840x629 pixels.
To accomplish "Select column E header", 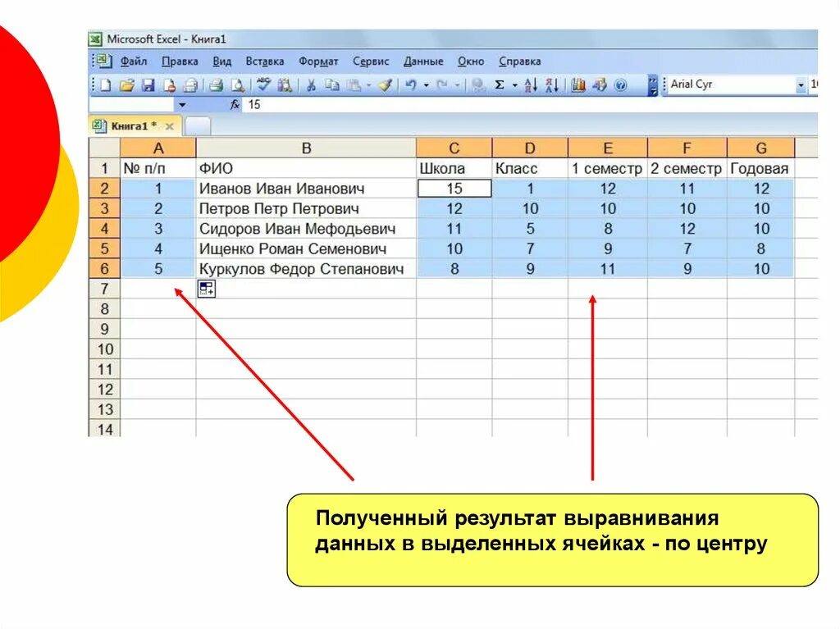I will pos(608,148).
